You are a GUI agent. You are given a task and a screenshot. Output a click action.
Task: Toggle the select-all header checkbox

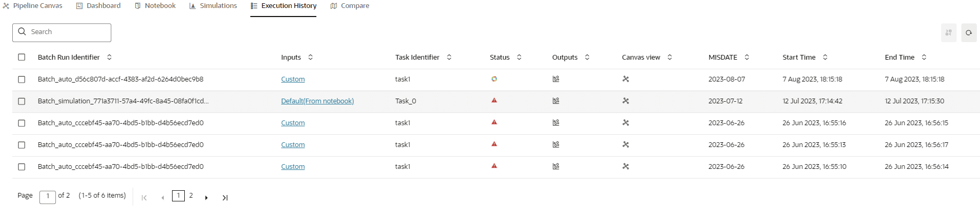(22, 57)
